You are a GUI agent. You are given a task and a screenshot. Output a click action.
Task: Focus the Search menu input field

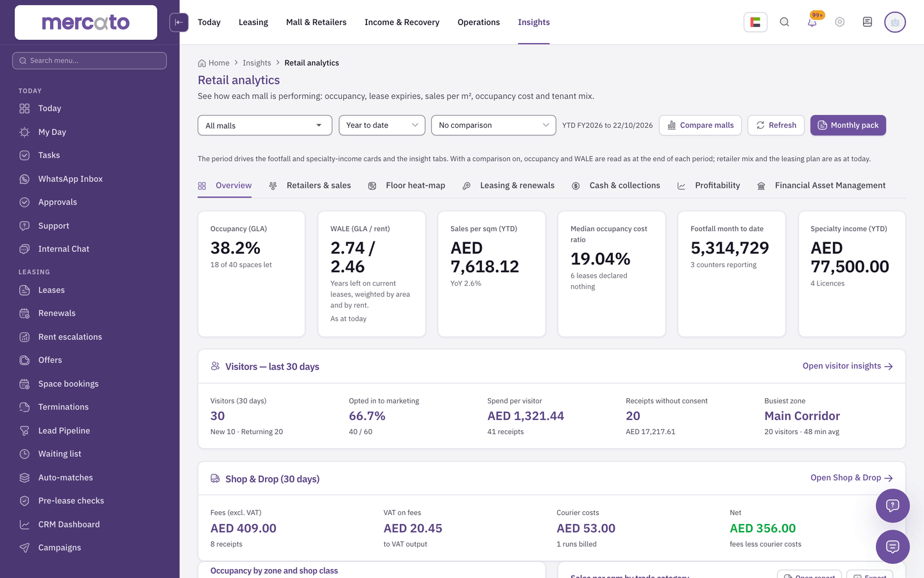89,60
